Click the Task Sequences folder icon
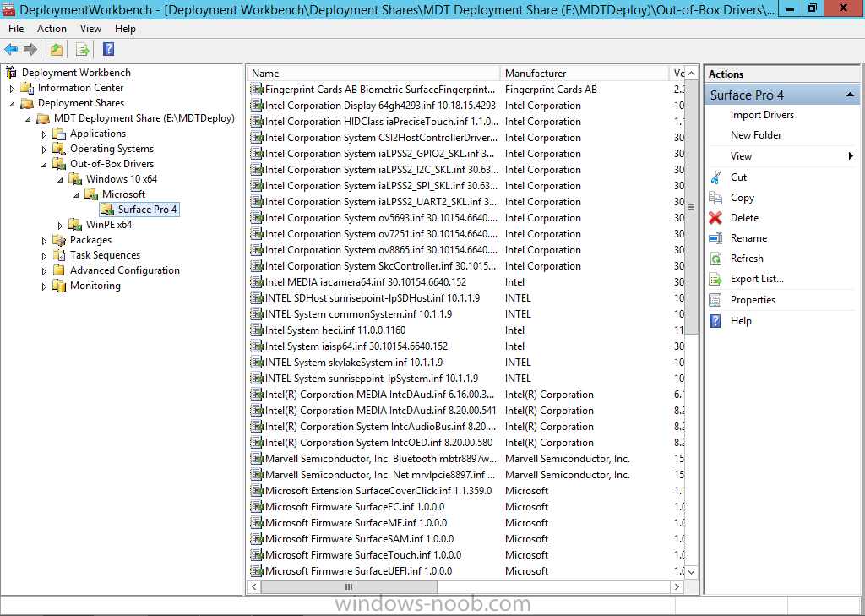Screen dimensions: 865x616 59,255
